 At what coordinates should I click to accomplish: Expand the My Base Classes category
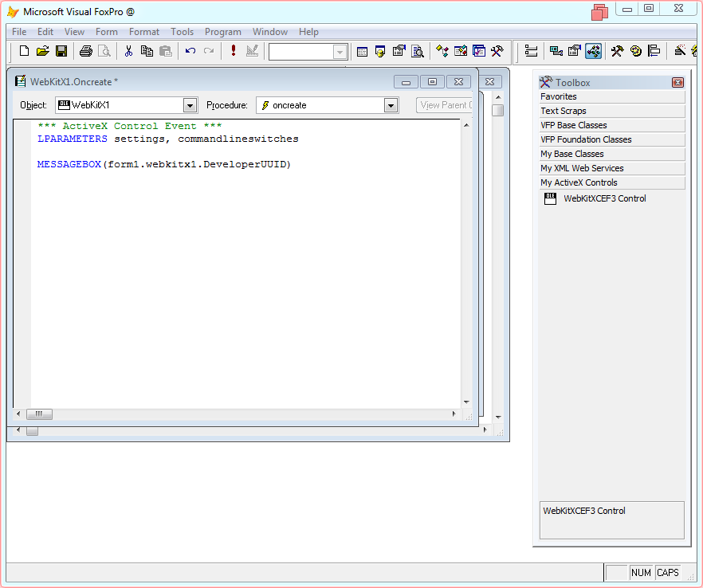coord(612,155)
